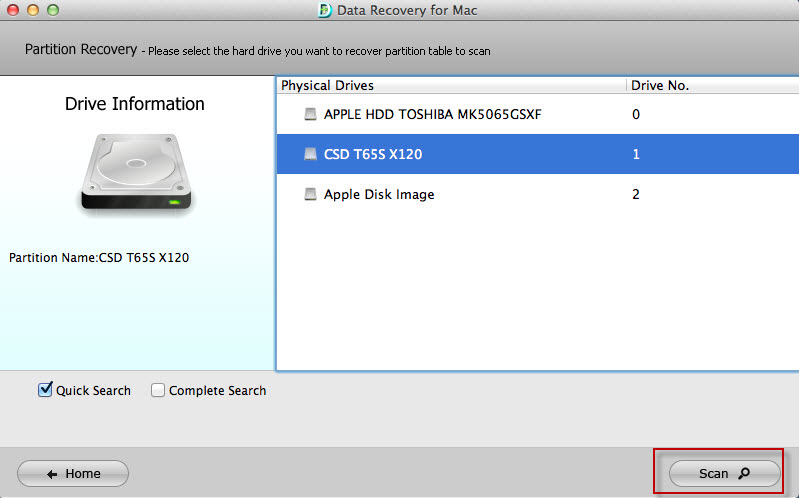Click the large hard drive image
The image size is (799, 498).
[x=136, y=172]
